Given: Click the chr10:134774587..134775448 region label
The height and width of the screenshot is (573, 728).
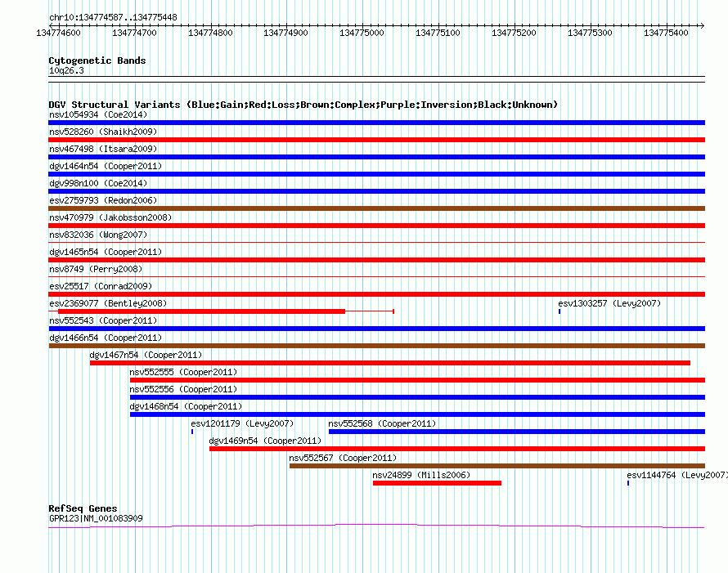Looking at the screenshot, I should click(113, 17).
